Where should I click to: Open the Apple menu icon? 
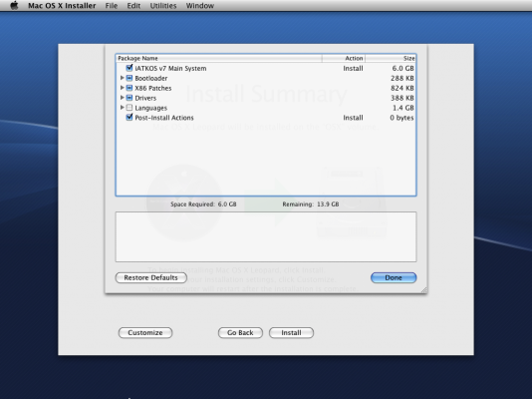(x=14, y=5)
